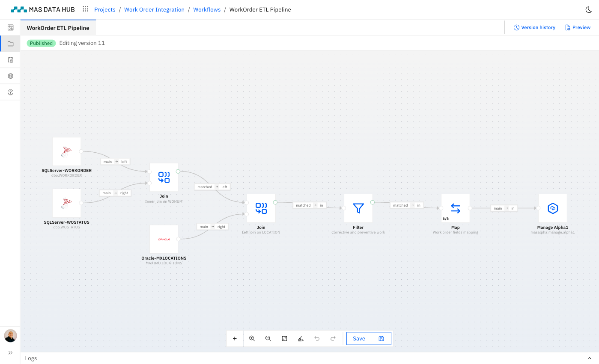
Task: Open the workflow Preview
Action: pos(578,27)
